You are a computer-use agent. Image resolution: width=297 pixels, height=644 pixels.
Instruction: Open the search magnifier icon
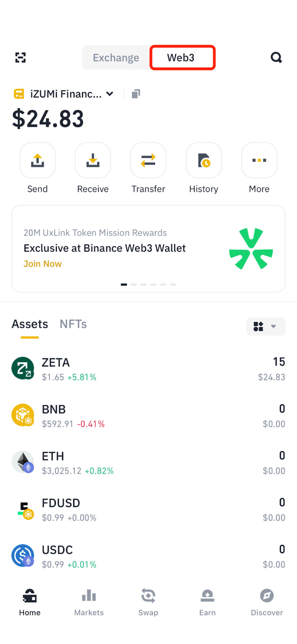(x=276, y=58)
